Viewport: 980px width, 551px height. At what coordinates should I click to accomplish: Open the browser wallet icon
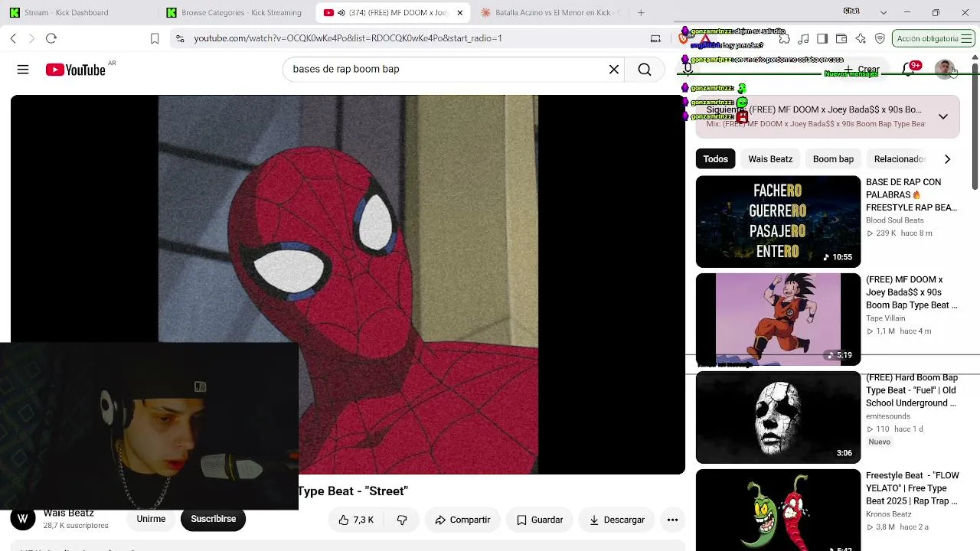841,38
